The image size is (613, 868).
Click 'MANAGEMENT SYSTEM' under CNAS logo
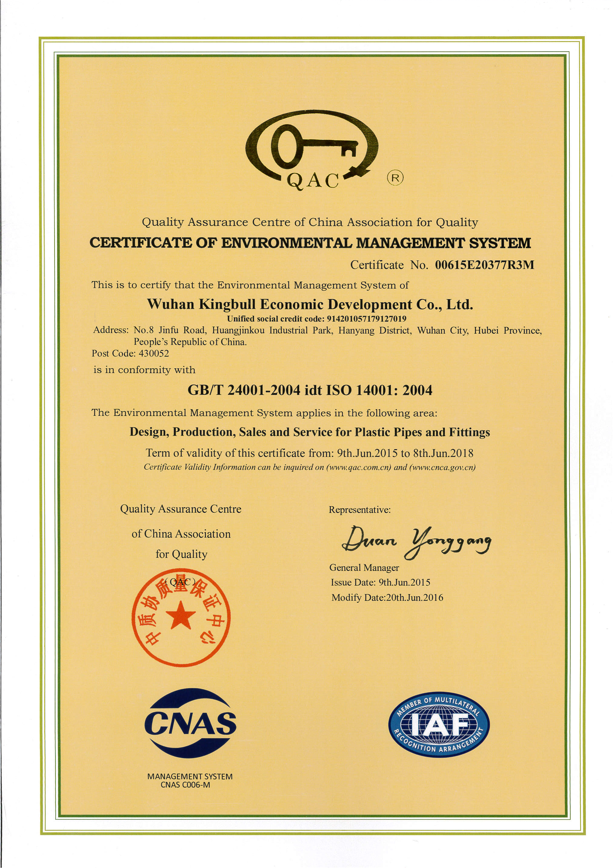190,776
